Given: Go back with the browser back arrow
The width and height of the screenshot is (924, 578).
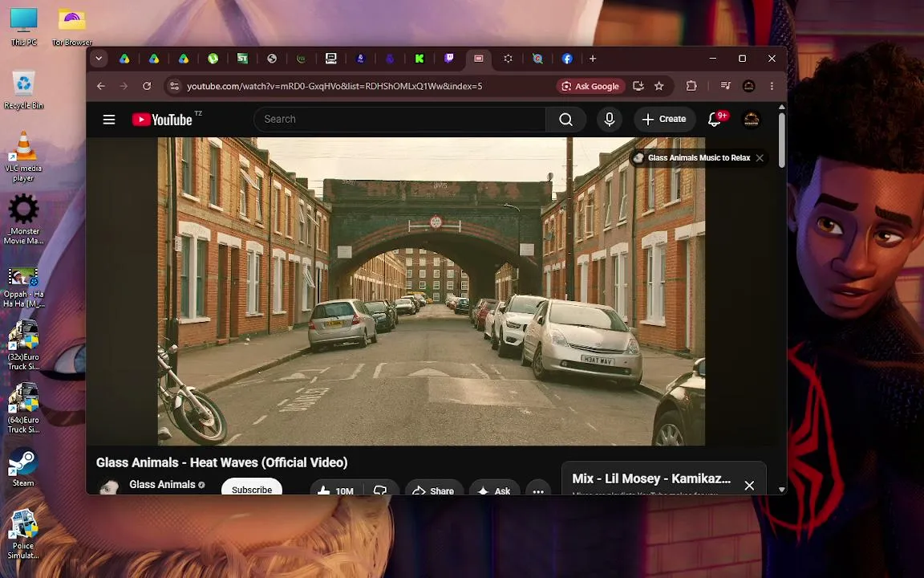Looking at the screenshot, I should [x=101, y=86].
